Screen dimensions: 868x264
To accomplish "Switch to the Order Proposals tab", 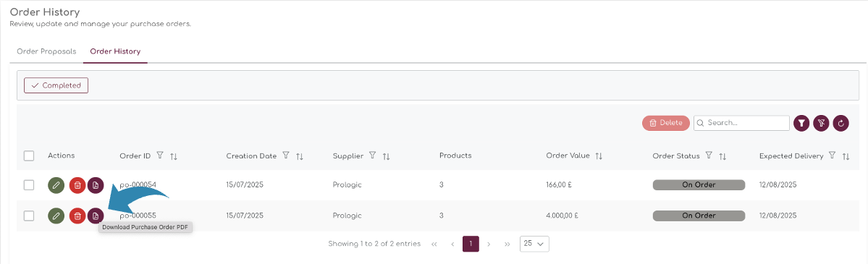I will coord(46,51).
